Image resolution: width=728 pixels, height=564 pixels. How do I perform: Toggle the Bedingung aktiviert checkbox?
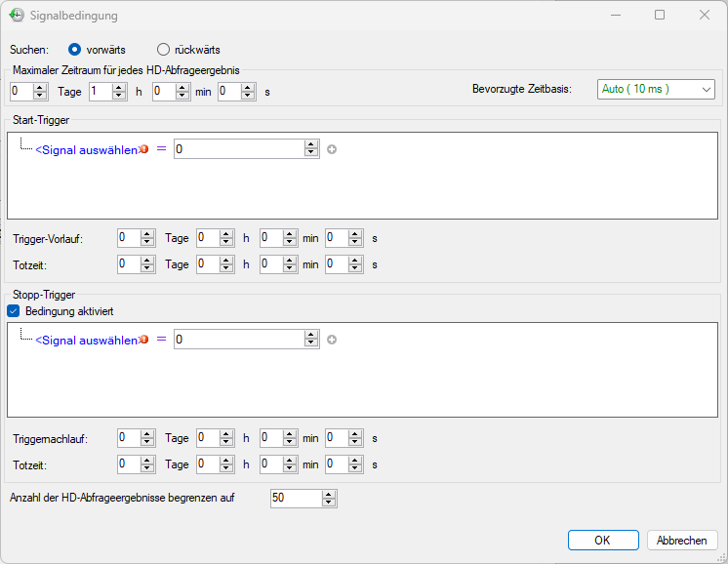point(13,310)
